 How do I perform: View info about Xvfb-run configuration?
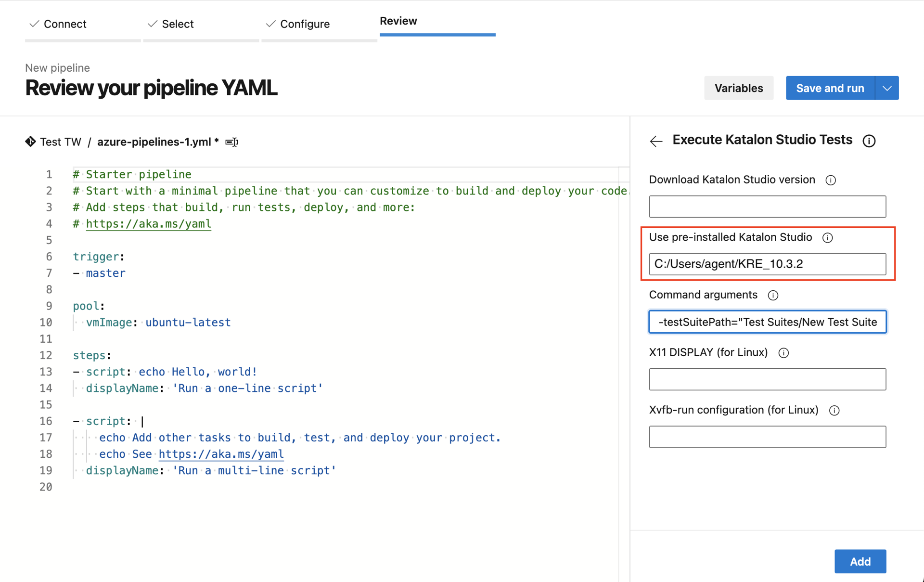coord(834,410)
